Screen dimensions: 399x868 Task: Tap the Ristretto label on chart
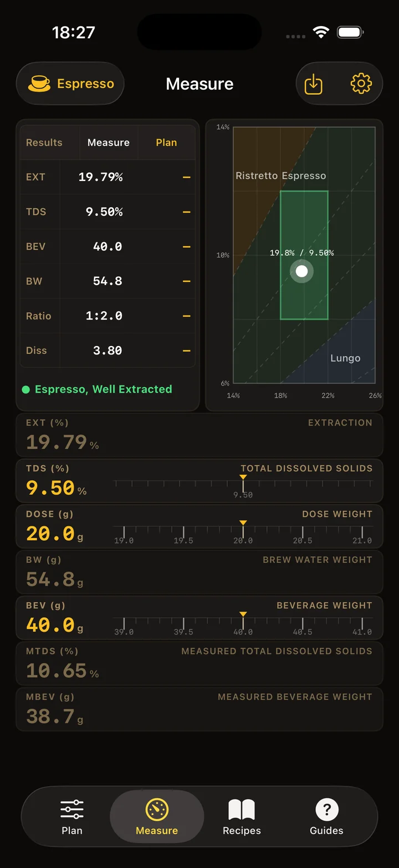[x=257, y=176]
